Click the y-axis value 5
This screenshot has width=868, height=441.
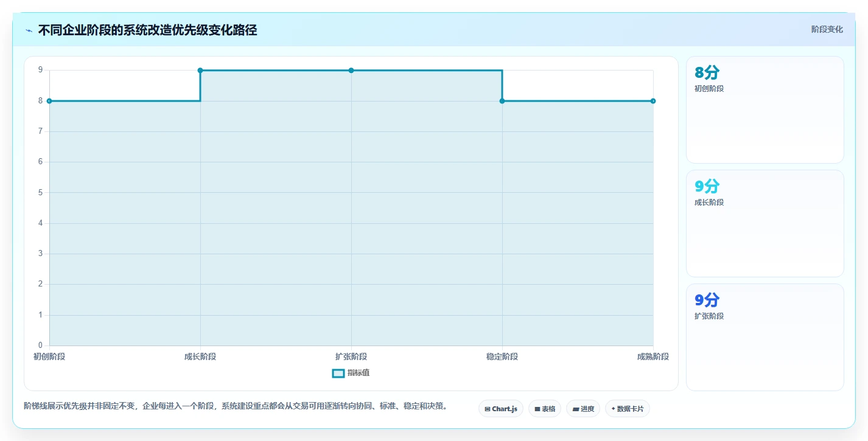pos(40,192)
